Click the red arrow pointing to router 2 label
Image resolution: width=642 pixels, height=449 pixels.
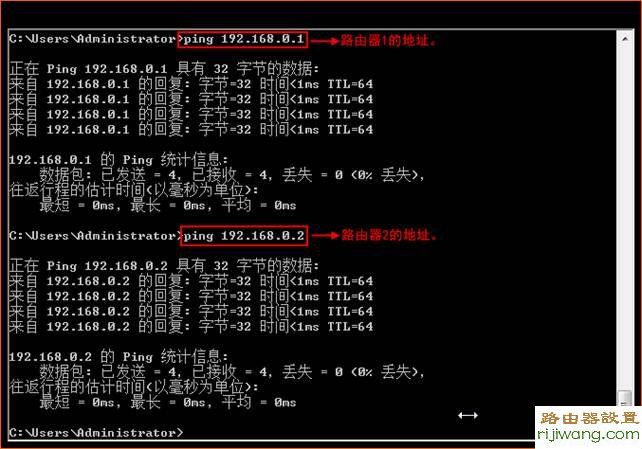point(326,235)
